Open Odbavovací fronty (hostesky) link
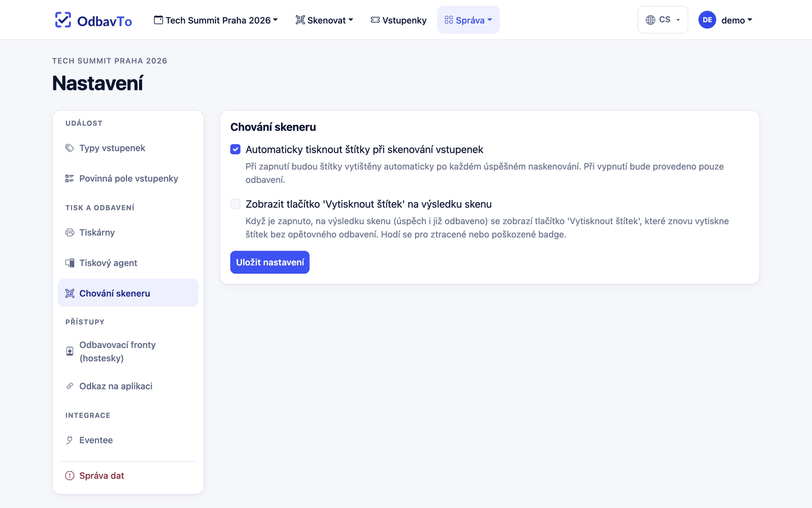The image size is (812, 508). [x=128, y=351]
